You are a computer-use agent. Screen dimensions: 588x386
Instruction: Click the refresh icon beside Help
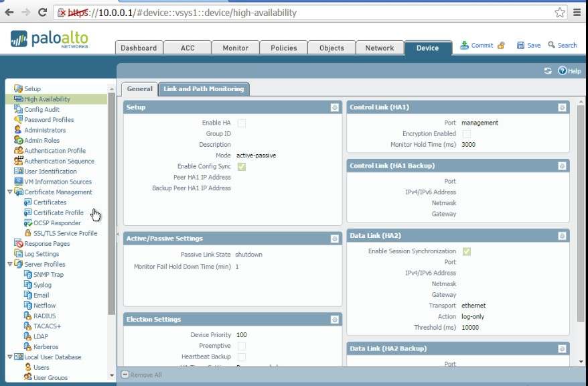click(548, 71)
